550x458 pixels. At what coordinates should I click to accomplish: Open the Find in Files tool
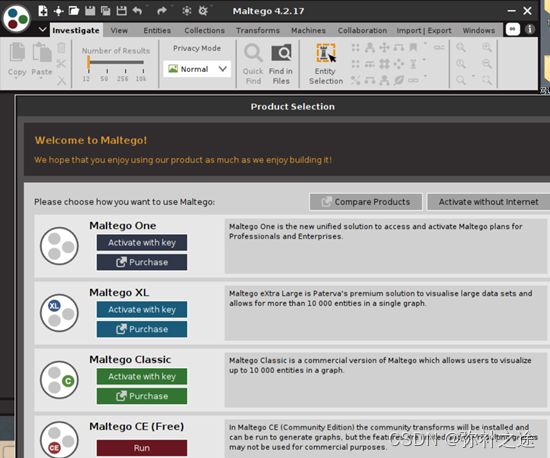pos(281,64)
